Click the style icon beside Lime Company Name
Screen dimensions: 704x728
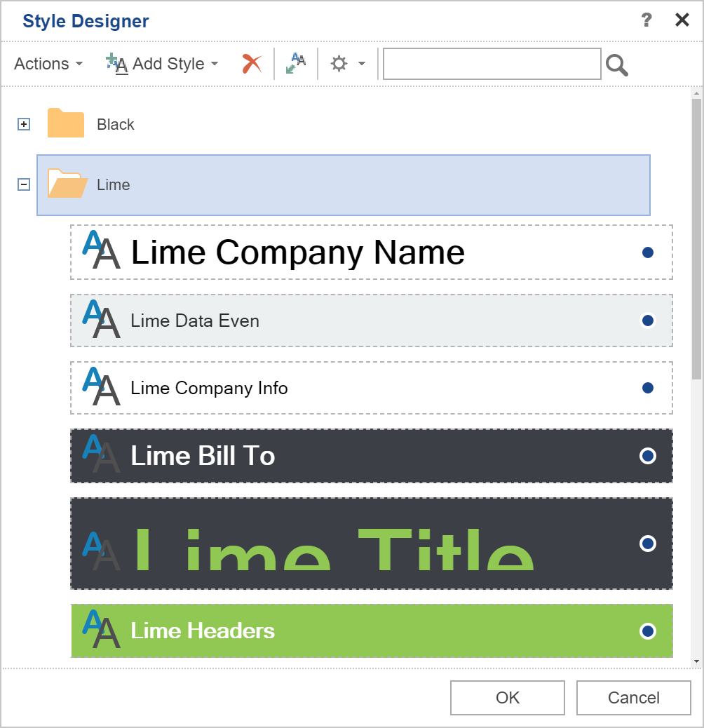(x=101, y=249)
